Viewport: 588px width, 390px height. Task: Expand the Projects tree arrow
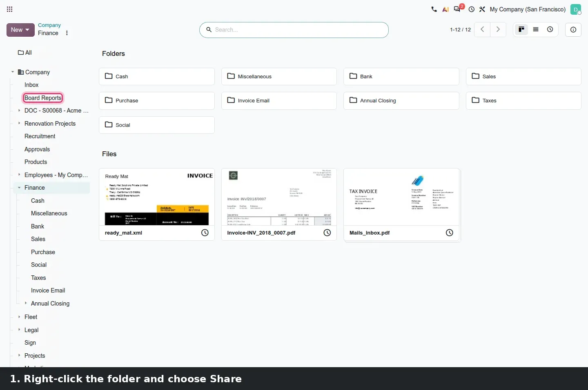tap(19, 355)
